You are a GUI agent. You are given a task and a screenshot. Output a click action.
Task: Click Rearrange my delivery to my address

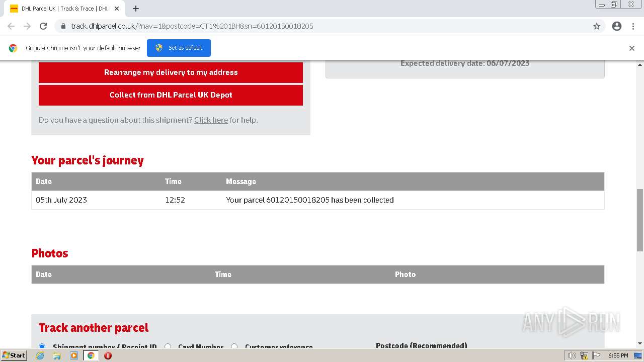click(x=171, y=72)
